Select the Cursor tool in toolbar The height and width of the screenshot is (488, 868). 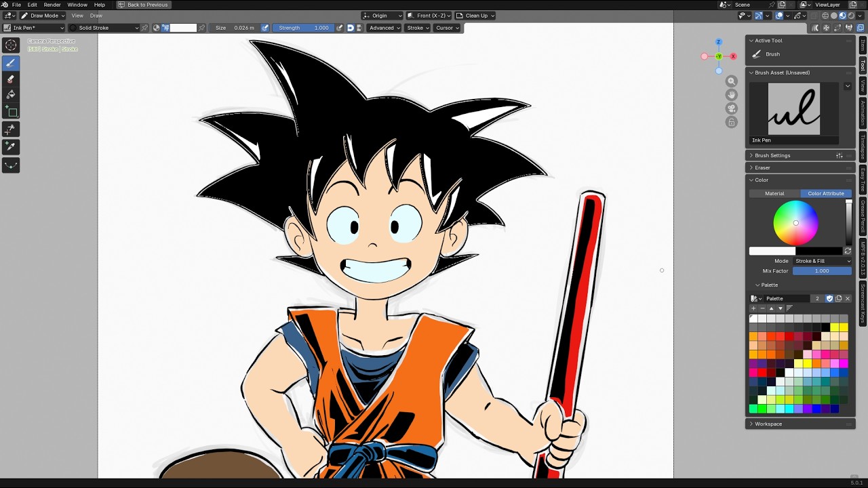[x=11, y=45]
